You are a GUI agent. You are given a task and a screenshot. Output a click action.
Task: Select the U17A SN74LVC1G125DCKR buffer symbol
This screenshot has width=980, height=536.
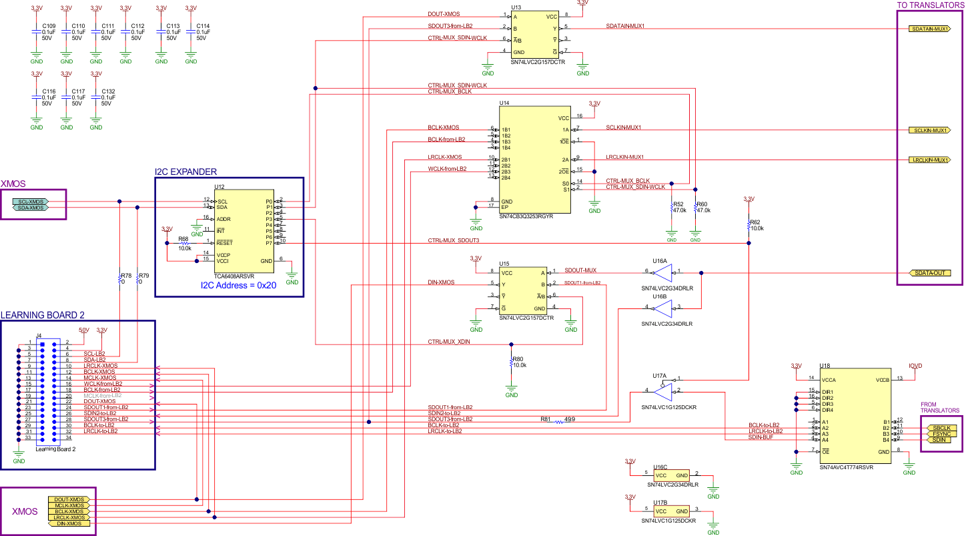(662, 390)
